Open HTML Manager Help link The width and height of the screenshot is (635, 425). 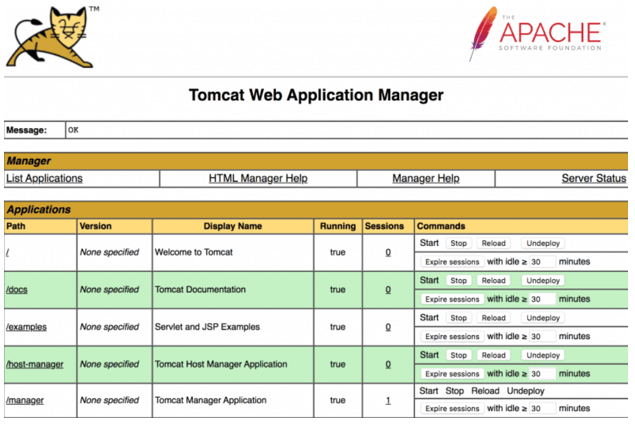click(x=258, y=178)
